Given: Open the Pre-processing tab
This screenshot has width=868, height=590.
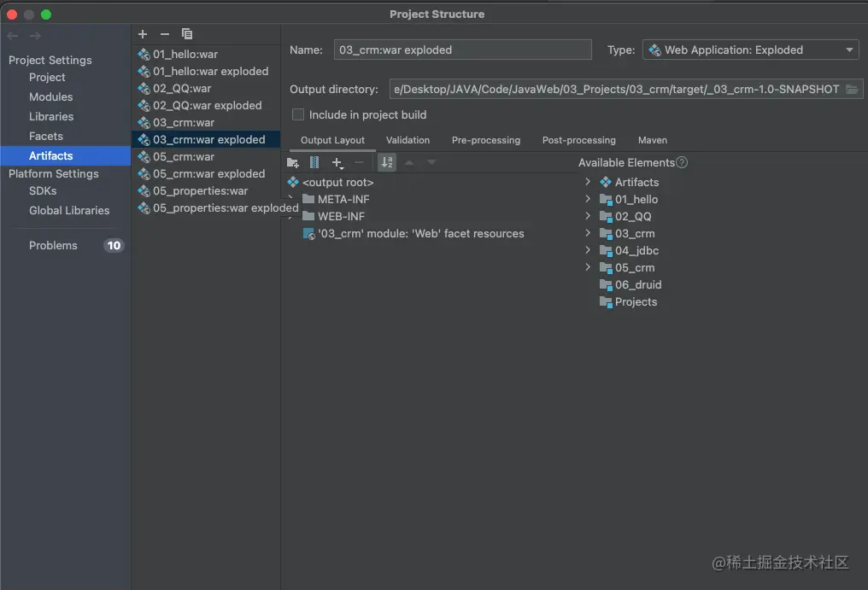Looking at the screenshot, I should point(485,140).
